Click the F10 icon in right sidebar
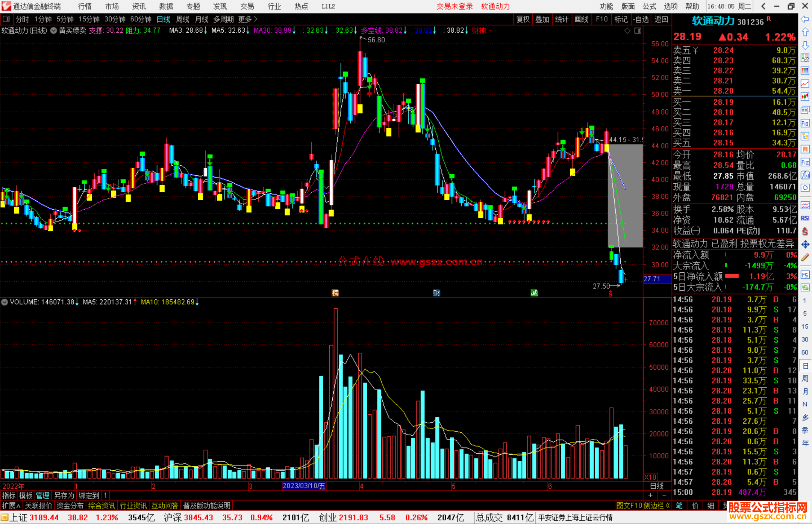 click(x=805, y=123)
